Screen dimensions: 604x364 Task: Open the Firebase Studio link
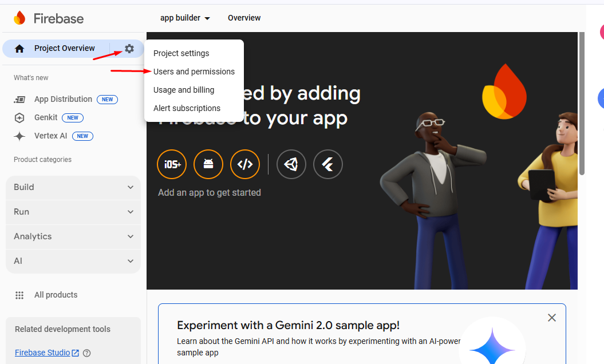[x=42, y=353]
